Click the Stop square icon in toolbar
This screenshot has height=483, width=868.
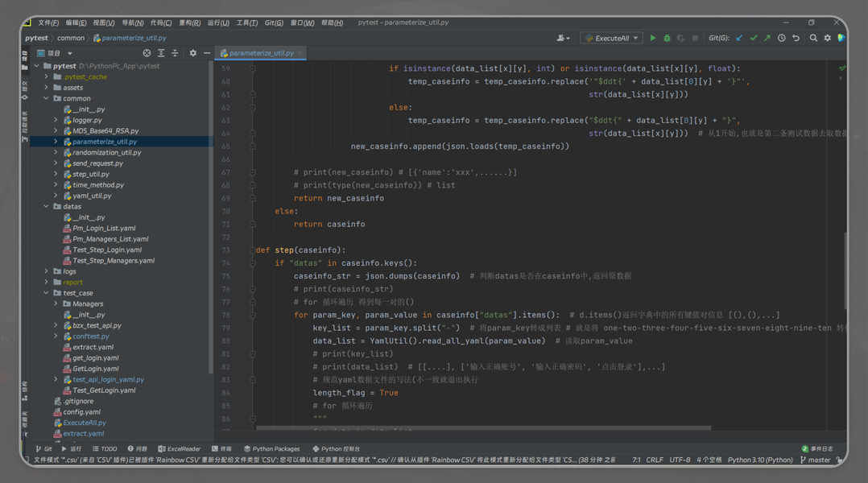[x=695, y=38]
